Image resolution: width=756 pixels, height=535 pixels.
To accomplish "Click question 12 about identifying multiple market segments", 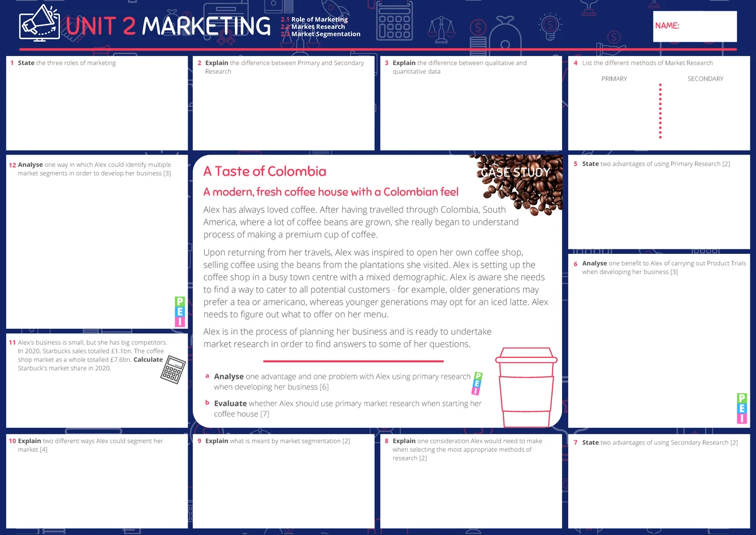I will pyautogui.click(x=89, y=169).
